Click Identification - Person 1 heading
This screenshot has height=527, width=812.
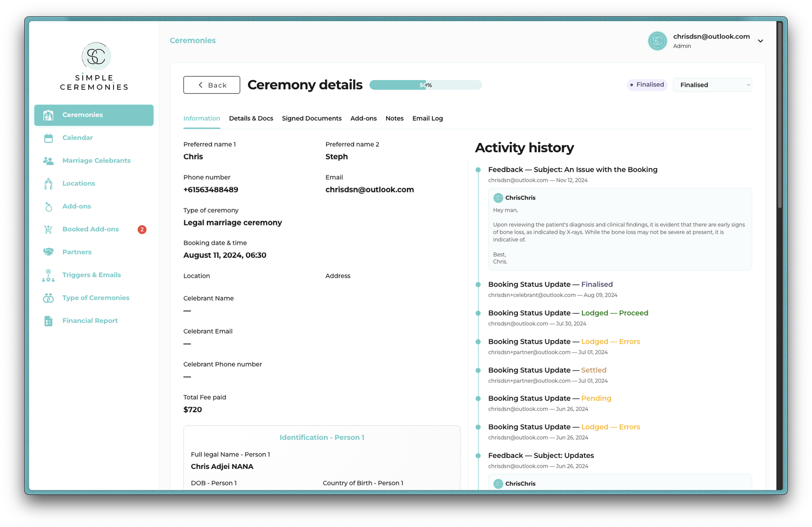pyautogui.click(x=322, y=438)
